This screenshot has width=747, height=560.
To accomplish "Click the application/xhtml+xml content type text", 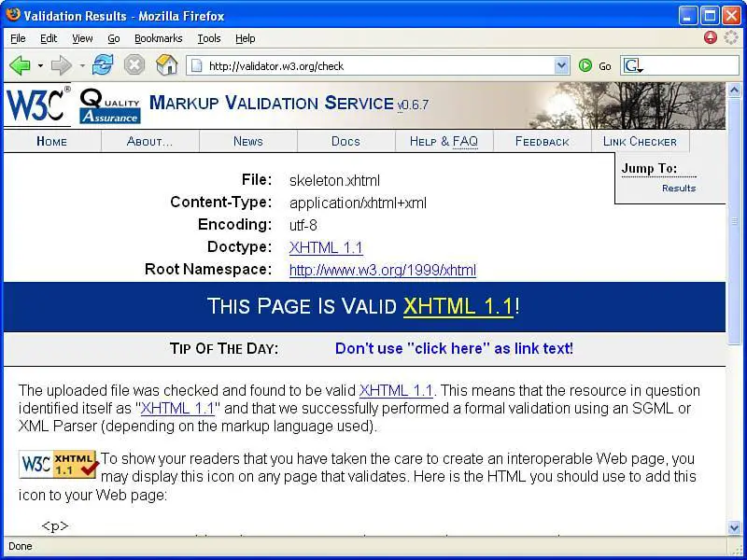I will 358,203.
